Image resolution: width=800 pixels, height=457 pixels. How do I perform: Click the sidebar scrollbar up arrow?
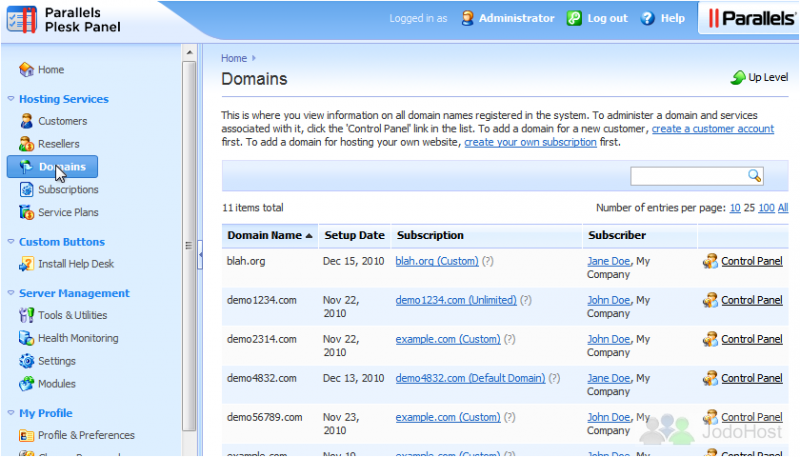coord(189,53)
